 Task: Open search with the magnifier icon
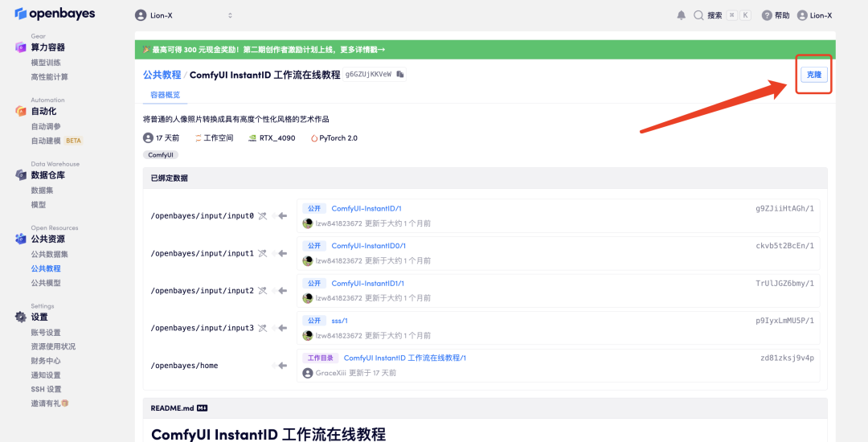(x=698, y=15)
